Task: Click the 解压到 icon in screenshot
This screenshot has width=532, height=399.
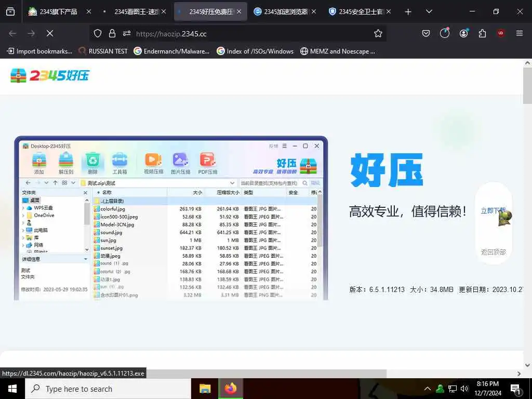Action: point(66,164)
